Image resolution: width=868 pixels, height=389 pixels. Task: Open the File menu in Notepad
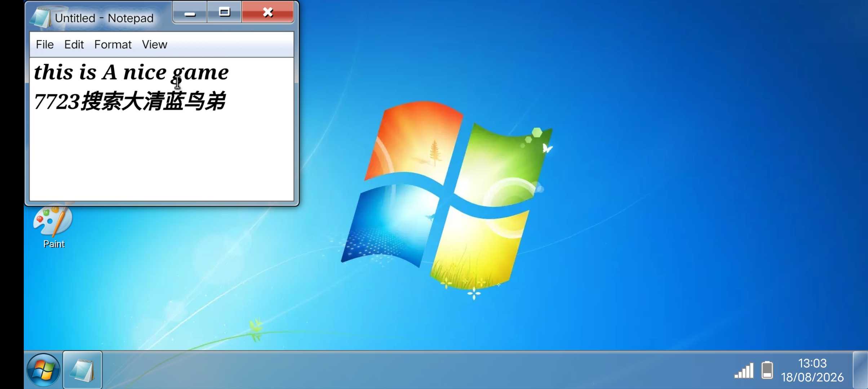(45, 44)
